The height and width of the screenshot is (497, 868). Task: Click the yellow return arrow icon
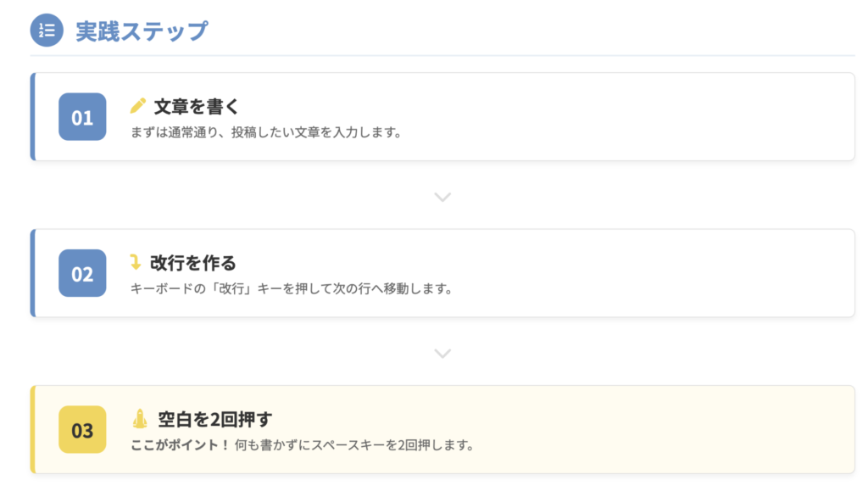click(x=136, y=262)
